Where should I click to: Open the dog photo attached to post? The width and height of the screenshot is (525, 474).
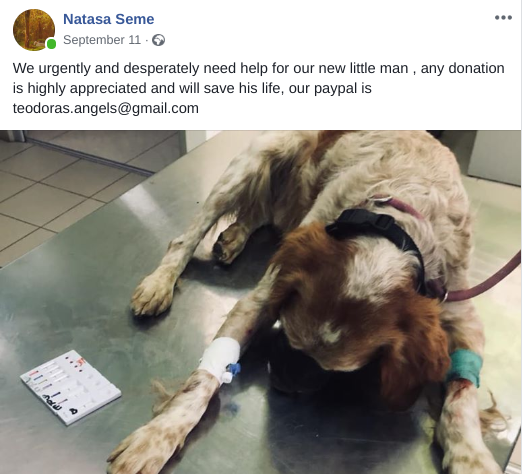tap(260, 302)
